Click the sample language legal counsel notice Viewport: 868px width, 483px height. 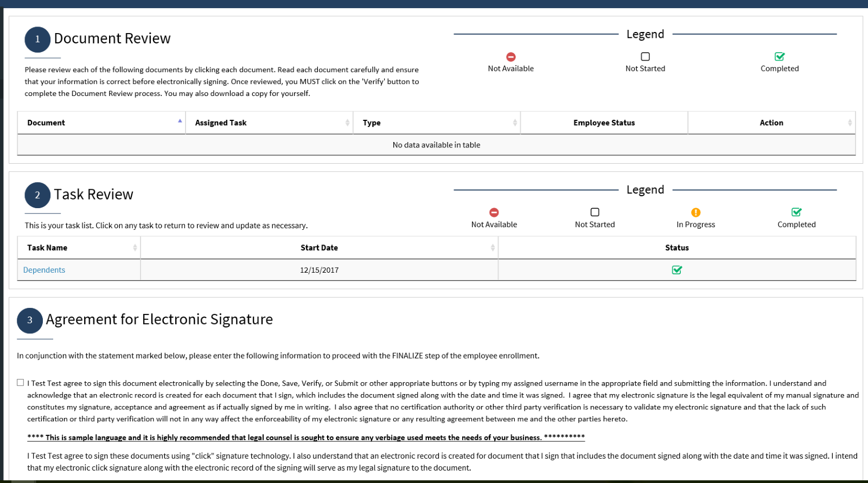306,437
